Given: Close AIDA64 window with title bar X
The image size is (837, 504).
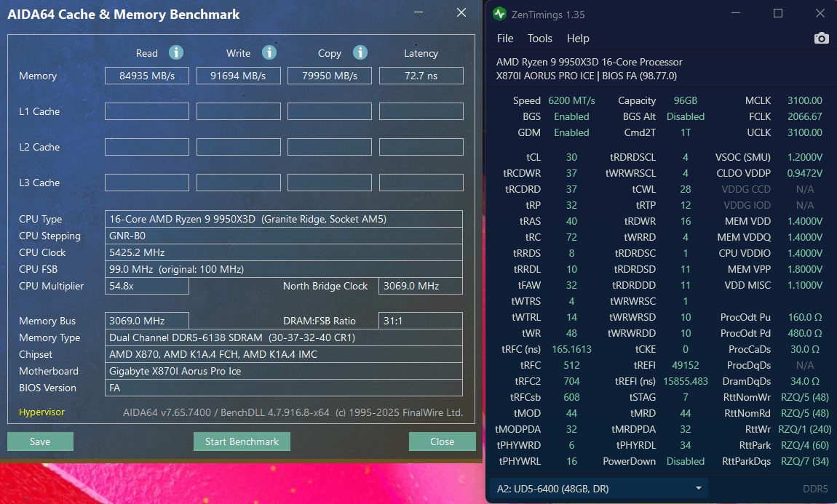Looking at the screenshot, I should pos(461,13).
